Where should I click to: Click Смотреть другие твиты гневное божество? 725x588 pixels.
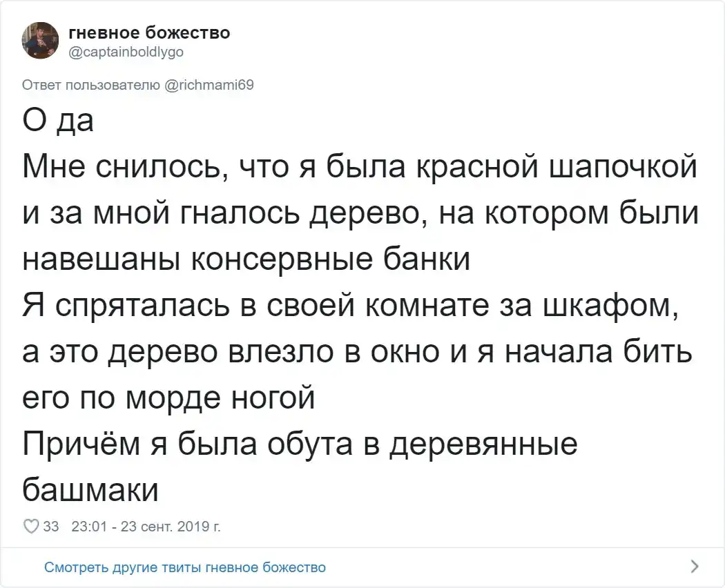(x=184, y=567)
